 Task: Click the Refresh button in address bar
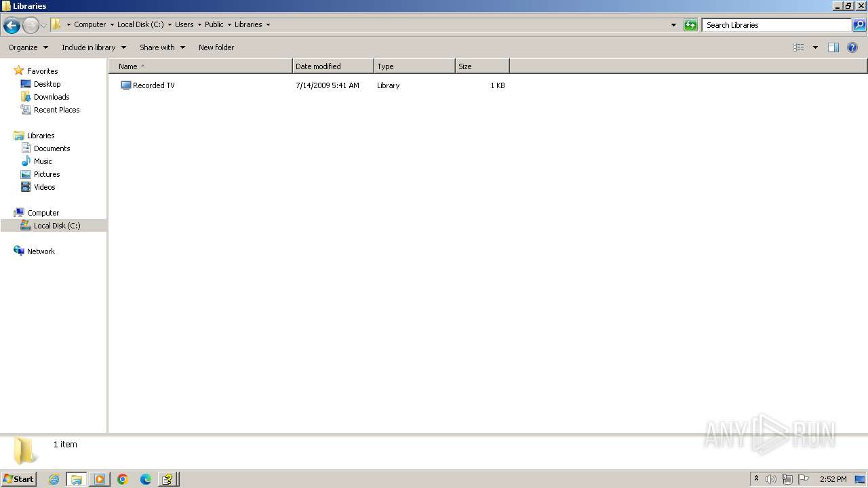pyautogui.click(x=690, y=25)
